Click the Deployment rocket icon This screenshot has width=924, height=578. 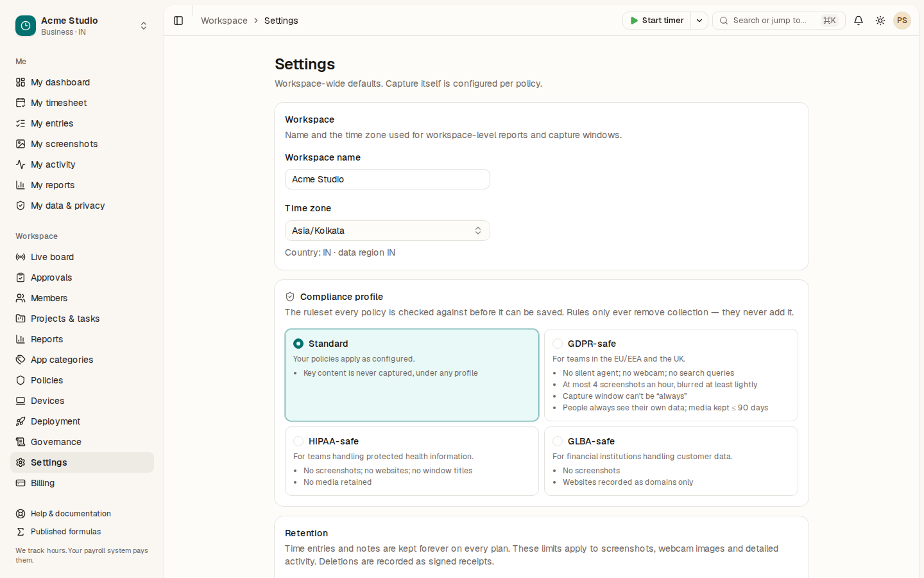pyautogui.click(x=21, y=421)
